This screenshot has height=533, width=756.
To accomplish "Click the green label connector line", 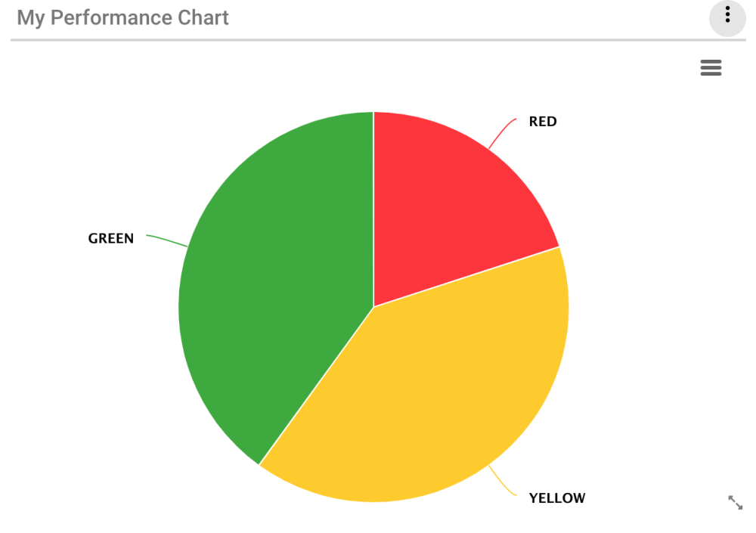I will tap(167, 240).
